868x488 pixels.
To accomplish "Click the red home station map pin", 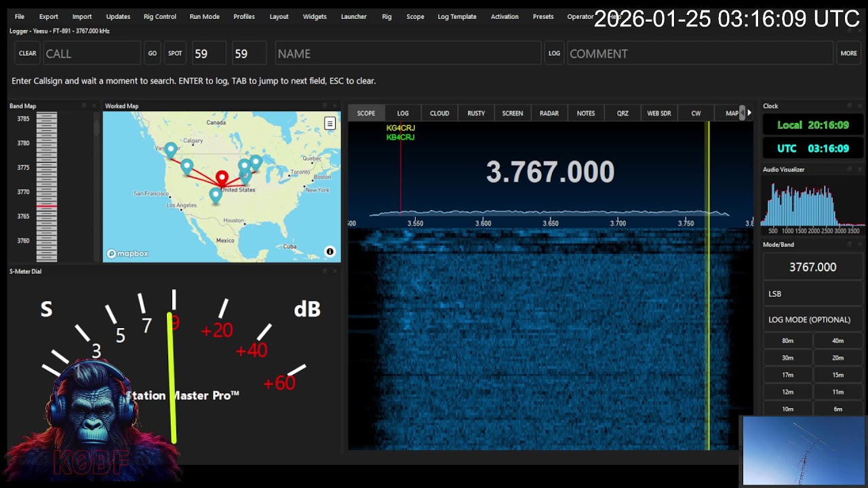I will tap(222, 178).
